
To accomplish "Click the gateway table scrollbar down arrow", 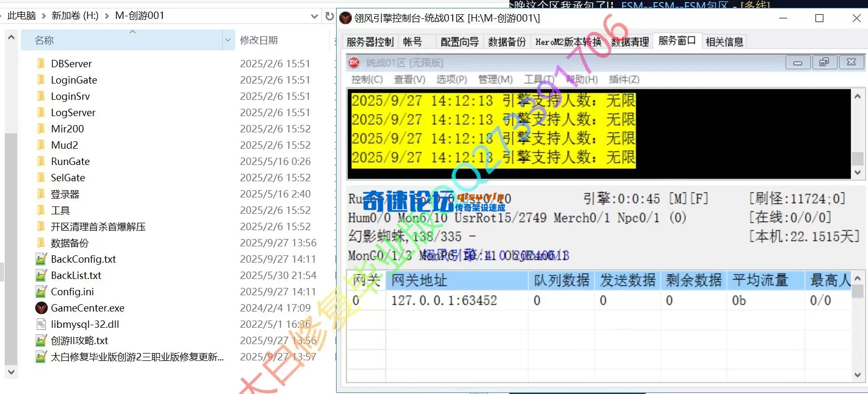I will [x=857, y=375].
